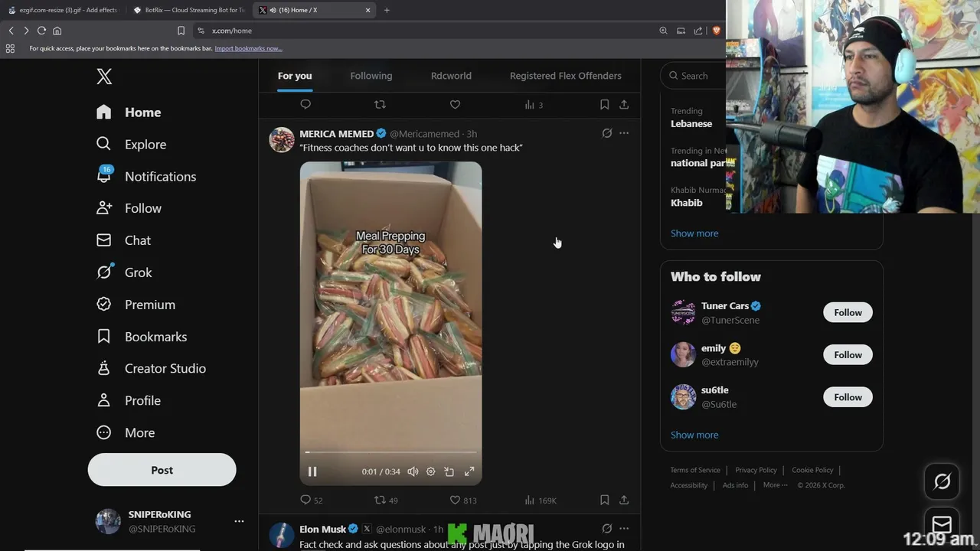Bookmark the top post with 3 views
Viewport: 980px width, 551px height.
pyautogui.click(x=604, y=104)
